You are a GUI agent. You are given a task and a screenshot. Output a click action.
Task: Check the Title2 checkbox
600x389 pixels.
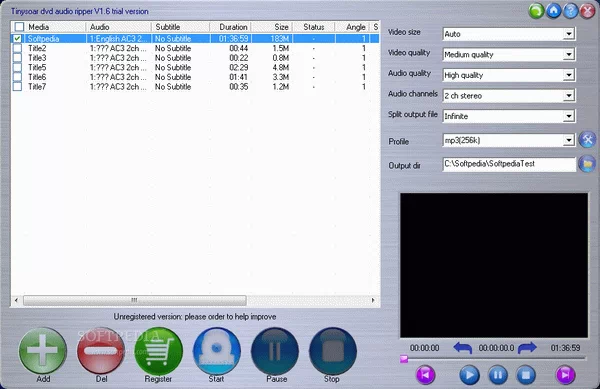coord(17,48)
